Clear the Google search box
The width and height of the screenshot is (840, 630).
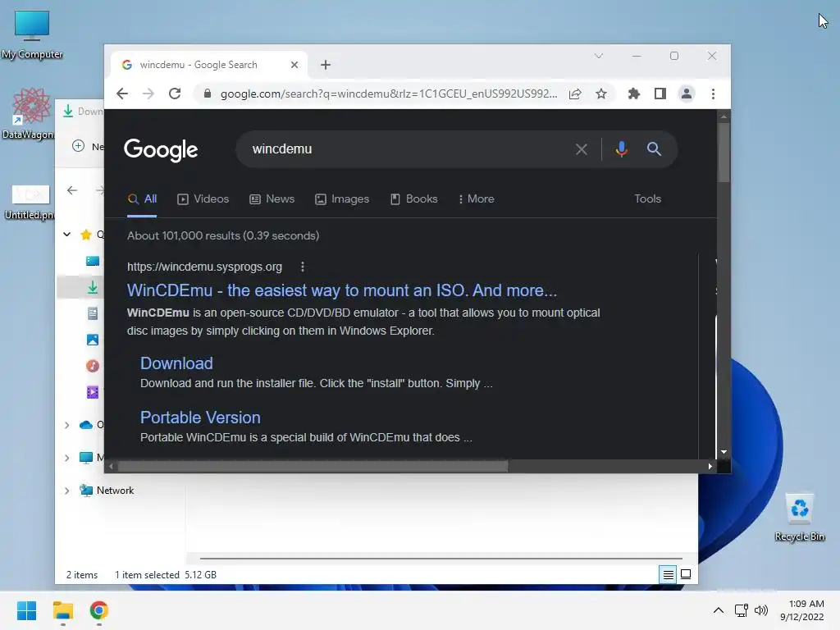582,149
